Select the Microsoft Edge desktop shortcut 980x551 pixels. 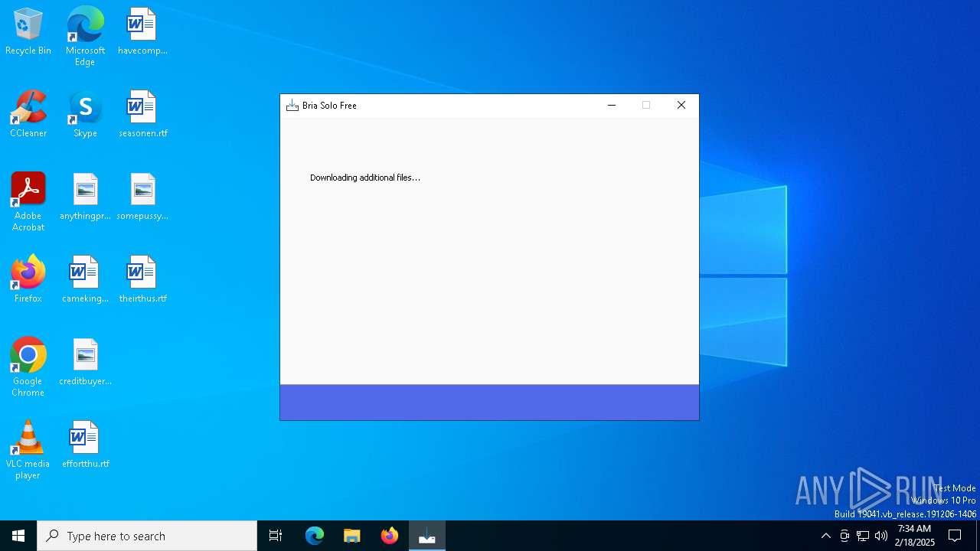[x=85, y=37]
